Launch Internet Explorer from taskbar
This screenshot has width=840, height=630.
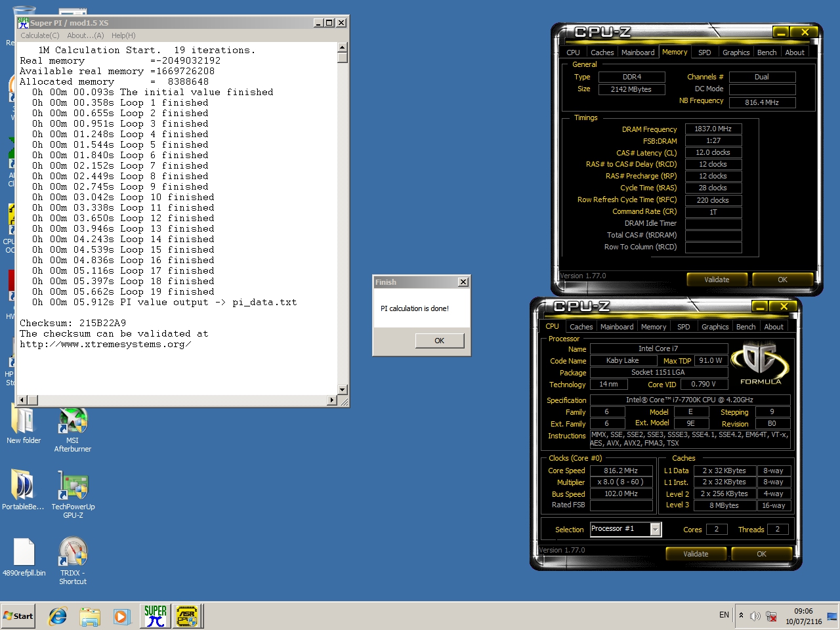click(58, 616)
